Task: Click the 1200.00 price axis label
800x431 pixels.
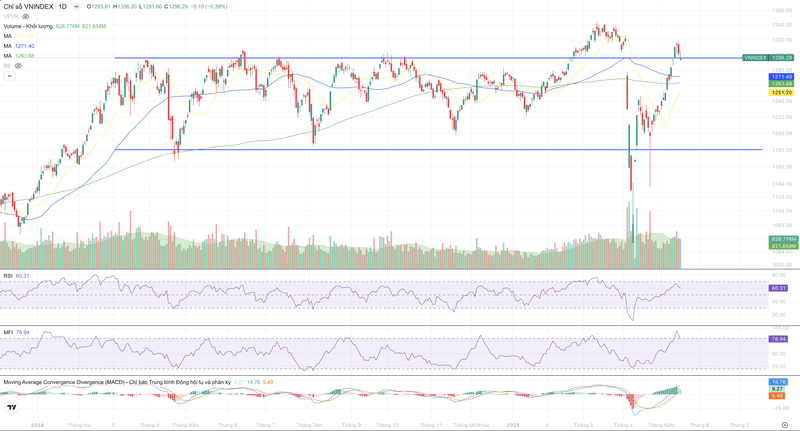Action: click(782, 134)
